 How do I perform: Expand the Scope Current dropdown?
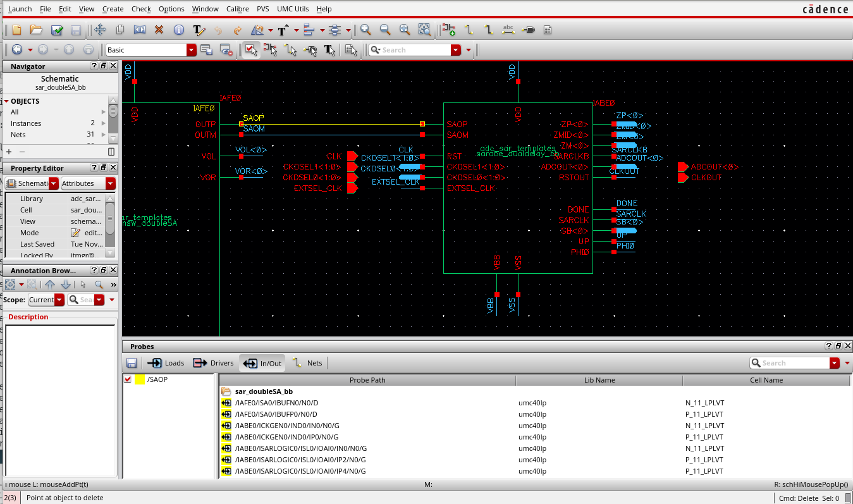point(59,300)
